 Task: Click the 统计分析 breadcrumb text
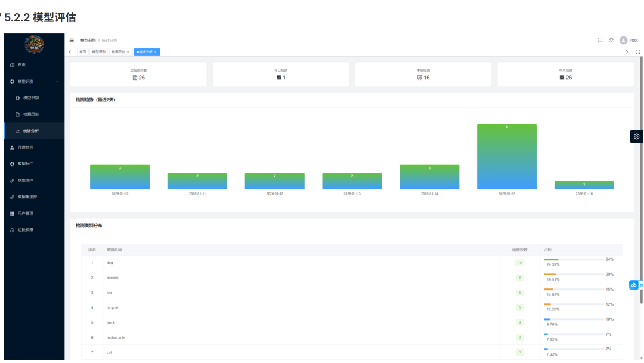click(109, 40)
